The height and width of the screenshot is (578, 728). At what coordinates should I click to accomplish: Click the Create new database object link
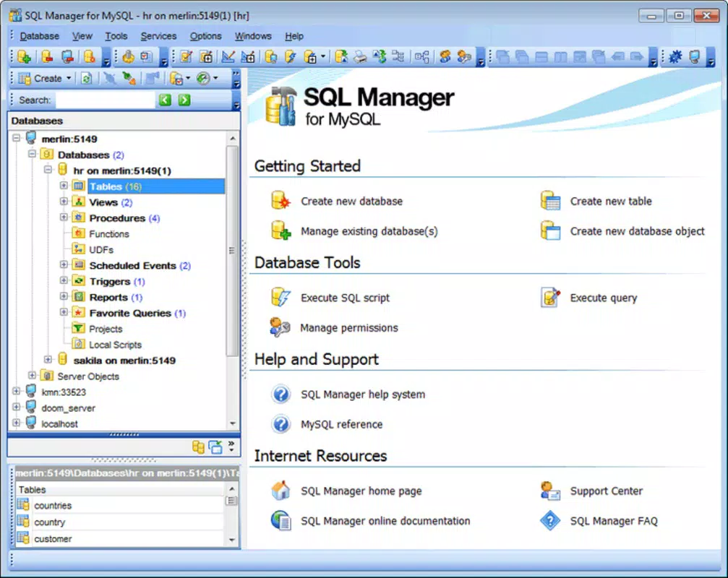click(x=637, y=231)
